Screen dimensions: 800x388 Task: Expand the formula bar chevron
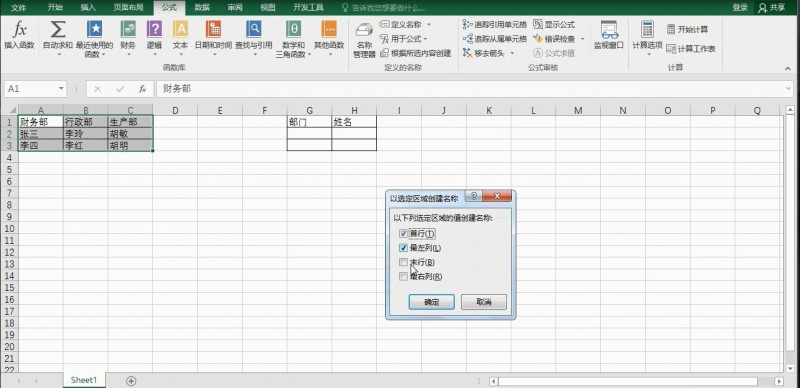pos(789,89)
